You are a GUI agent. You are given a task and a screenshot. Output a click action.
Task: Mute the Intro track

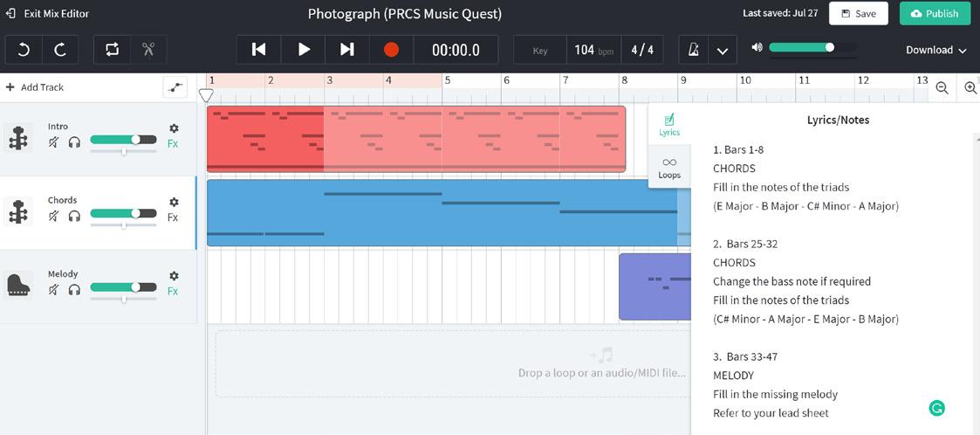[54, 142]
